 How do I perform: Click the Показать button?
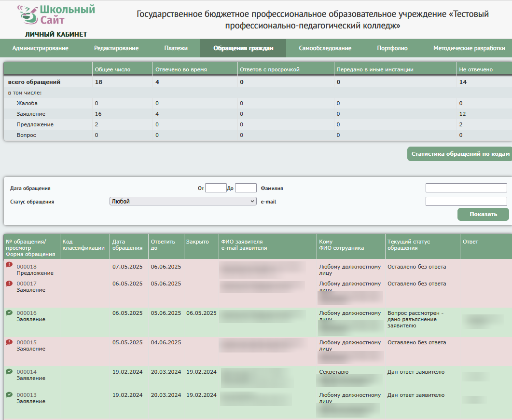(x=483, y=214)
